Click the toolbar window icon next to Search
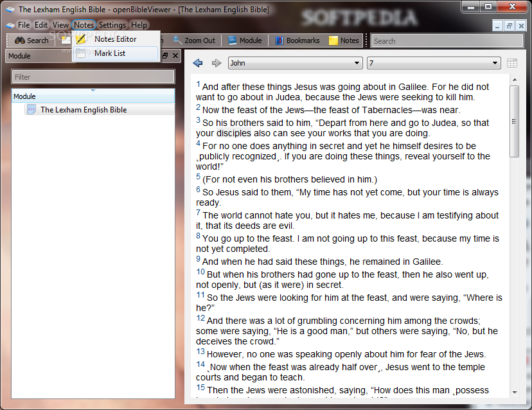532x410 pixels. pyautogui.click(x=66, y=40)
